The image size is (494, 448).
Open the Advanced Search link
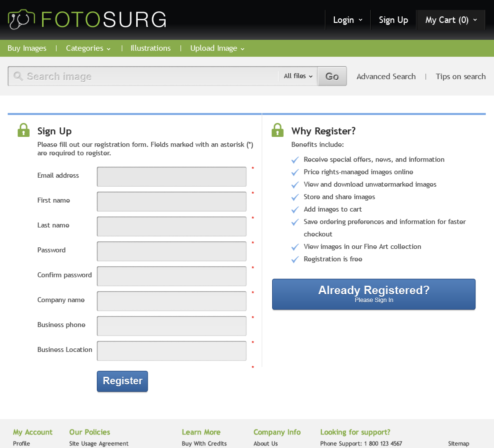coord(386,76)
